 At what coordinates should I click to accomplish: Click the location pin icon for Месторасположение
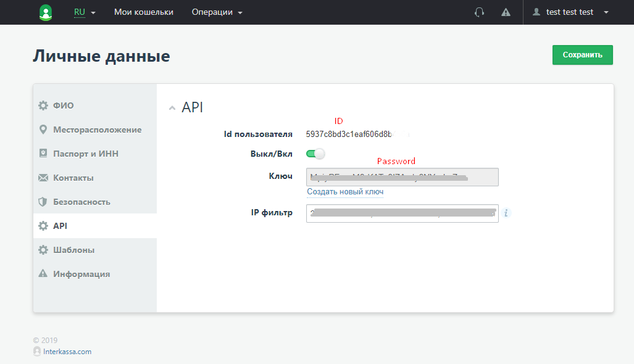click(43, 130)
